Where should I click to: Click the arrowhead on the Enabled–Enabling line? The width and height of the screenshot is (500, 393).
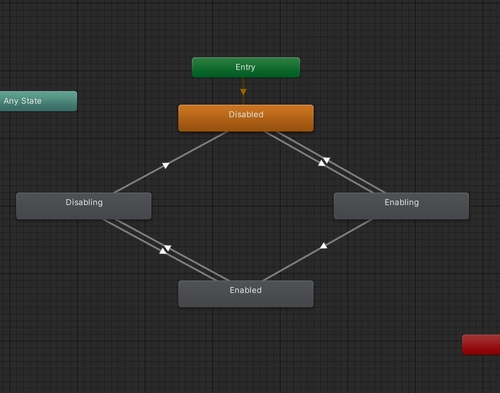pyautogui.click(x=323, y=246)
